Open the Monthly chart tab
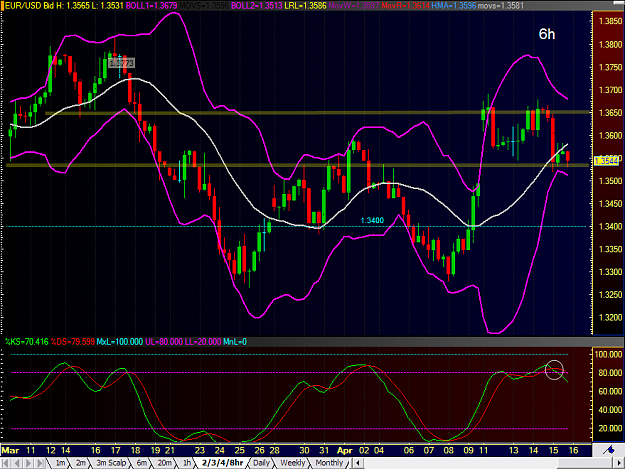Screen dimensions: 625x469 (x=329, y=463)
